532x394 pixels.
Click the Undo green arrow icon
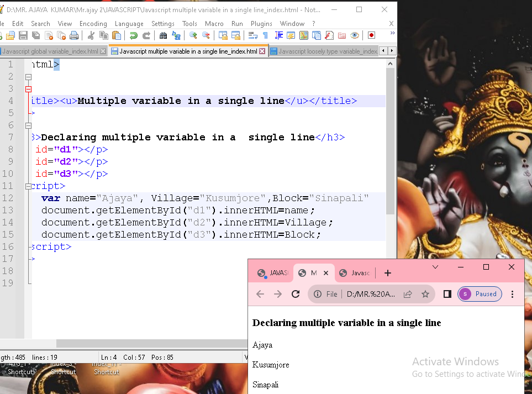[x=133, y=35]
